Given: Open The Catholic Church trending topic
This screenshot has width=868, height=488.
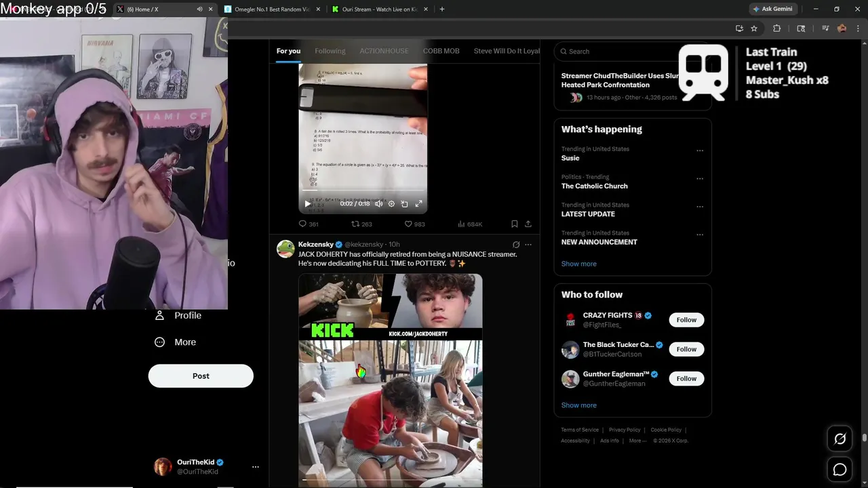Looking at the screenshot, I should pyautogui.click(x=594, y=186).
